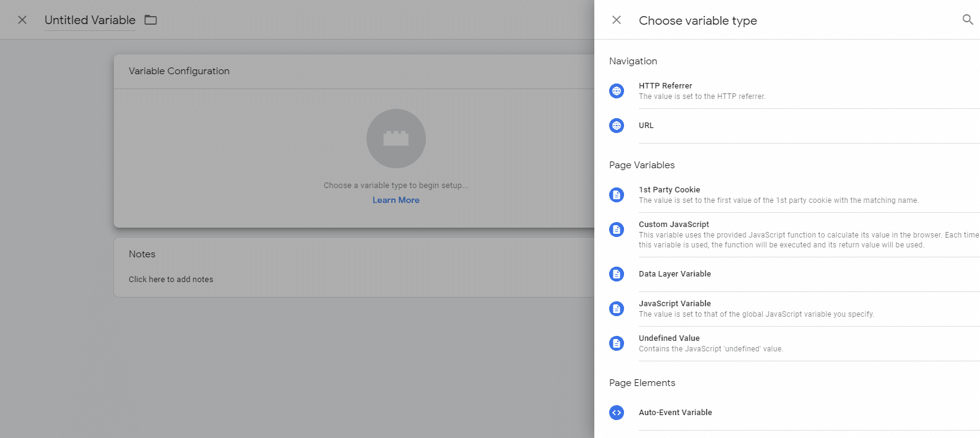
Task: Click here to add notes
Action: 171,280
